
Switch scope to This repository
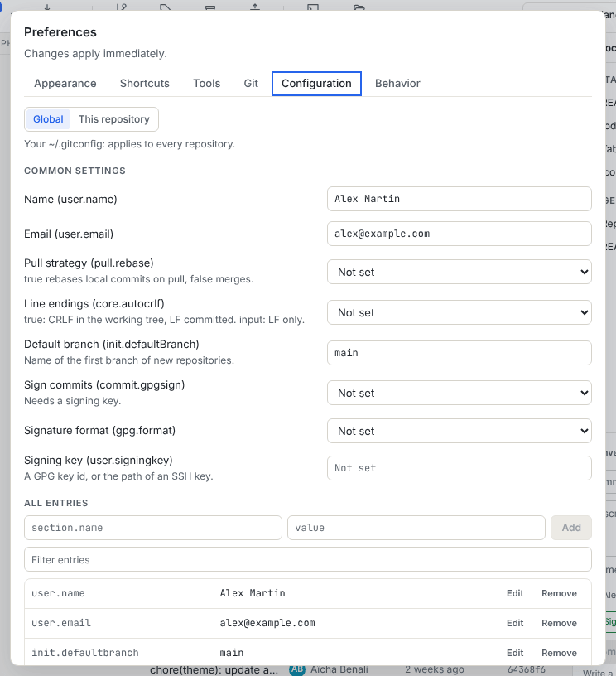click(x=114, y=119)
